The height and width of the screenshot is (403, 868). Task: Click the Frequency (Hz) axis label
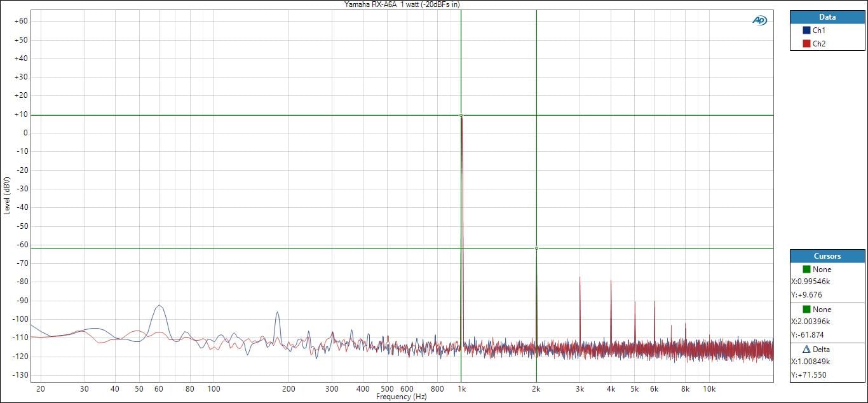pos(402,397)
